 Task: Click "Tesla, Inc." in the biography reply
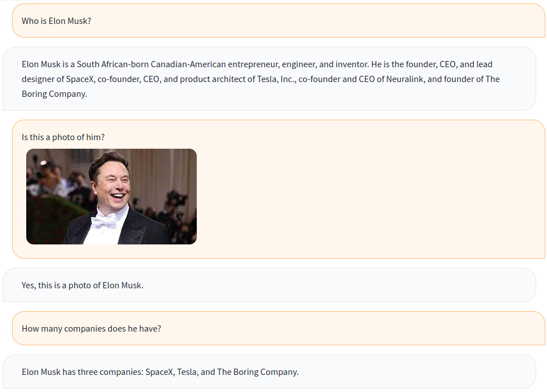(275, 79)
